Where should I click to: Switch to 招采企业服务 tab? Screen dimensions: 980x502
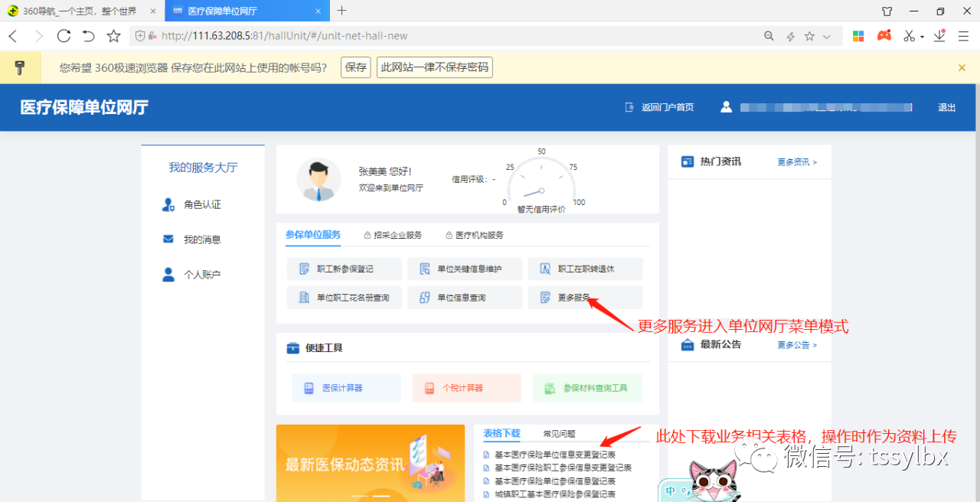(392, 235)
